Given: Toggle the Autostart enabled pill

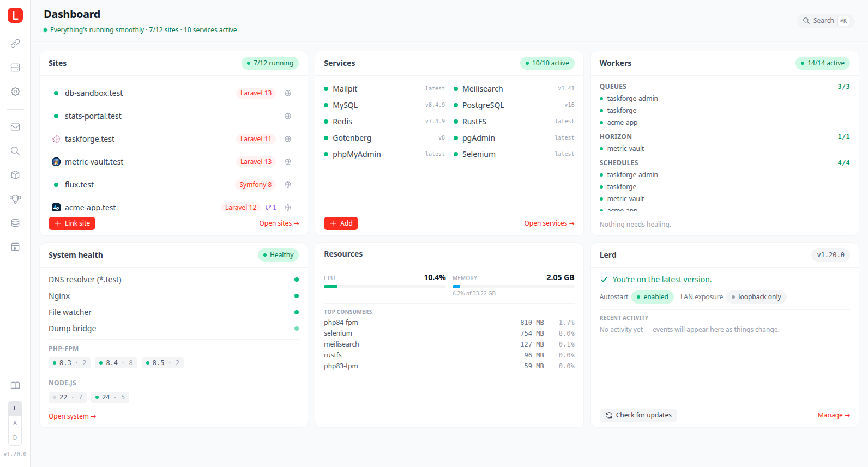Looking at the screenshot, I should click(653, 297).
